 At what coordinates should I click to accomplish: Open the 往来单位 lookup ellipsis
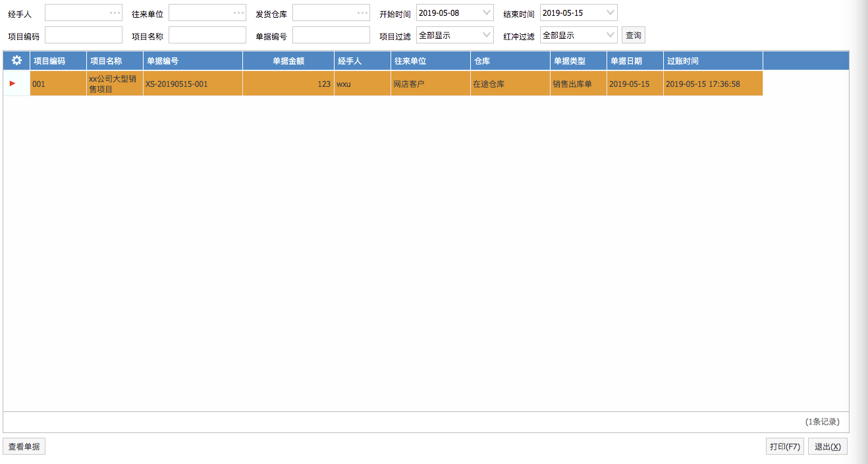tap(238, 13)
